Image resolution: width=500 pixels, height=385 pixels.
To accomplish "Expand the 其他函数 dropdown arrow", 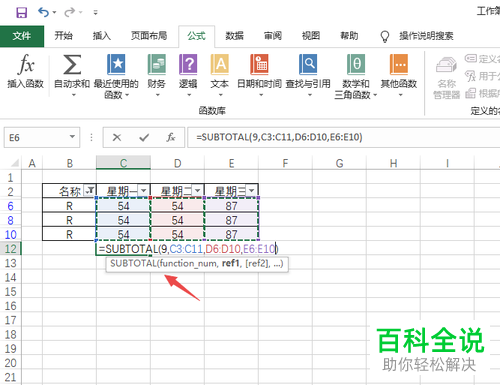I will [400, 95].
